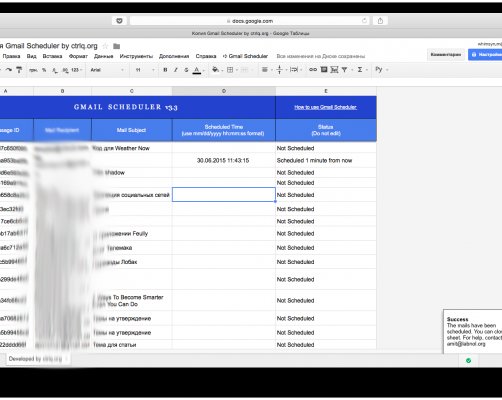Open the Gmail Scheduler custom menu

[245, 56]
